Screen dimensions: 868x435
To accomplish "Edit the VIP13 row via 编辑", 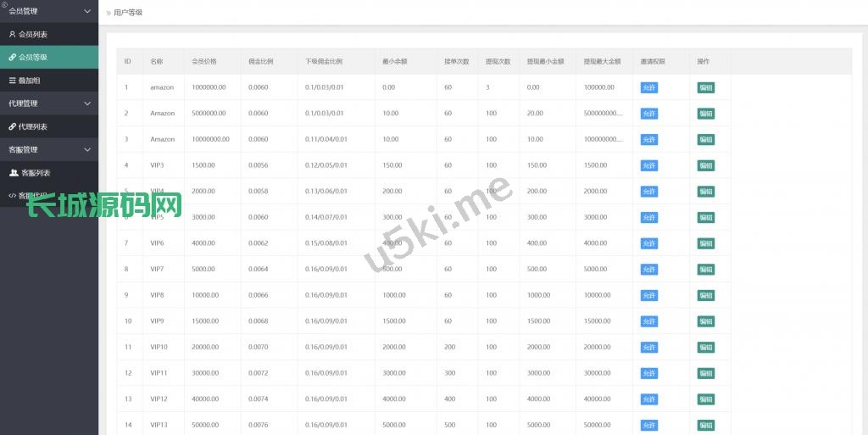I will click(705, 425).
